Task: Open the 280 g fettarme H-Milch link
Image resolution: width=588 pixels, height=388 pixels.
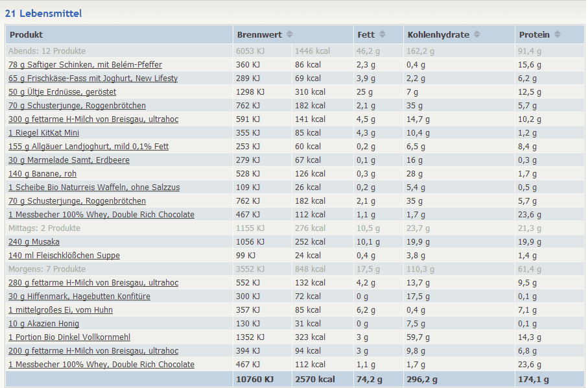Action: 93,282
